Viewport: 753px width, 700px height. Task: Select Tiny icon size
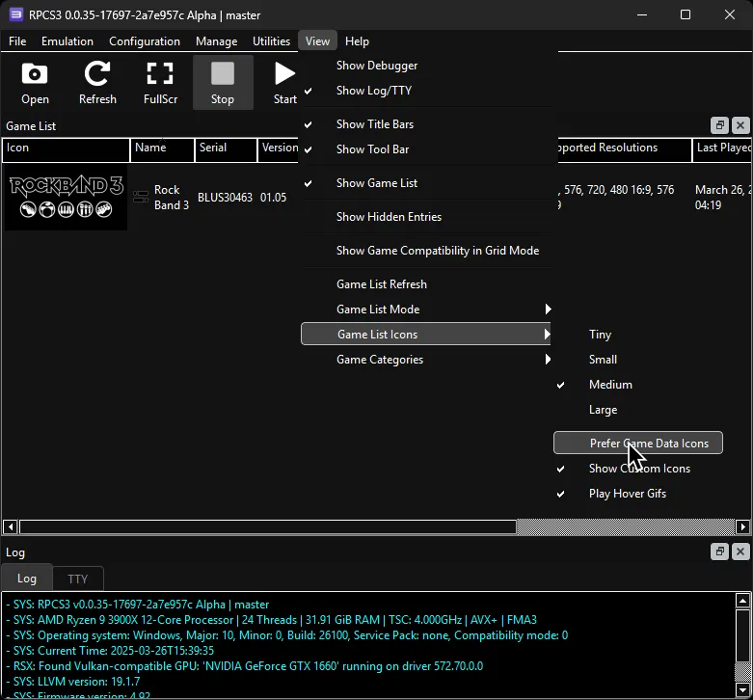(x=637, y=335)
